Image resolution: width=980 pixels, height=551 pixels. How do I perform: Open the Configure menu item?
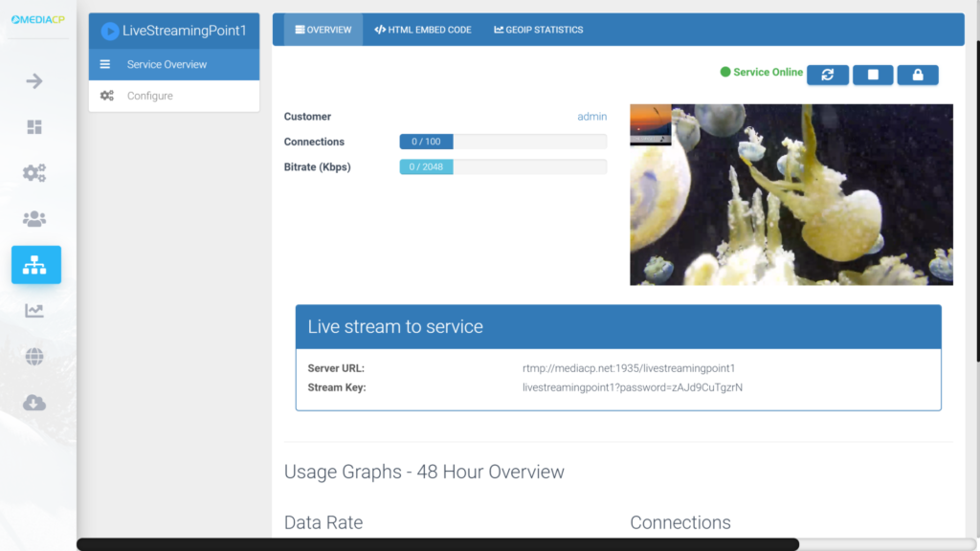tap(174, 96)
